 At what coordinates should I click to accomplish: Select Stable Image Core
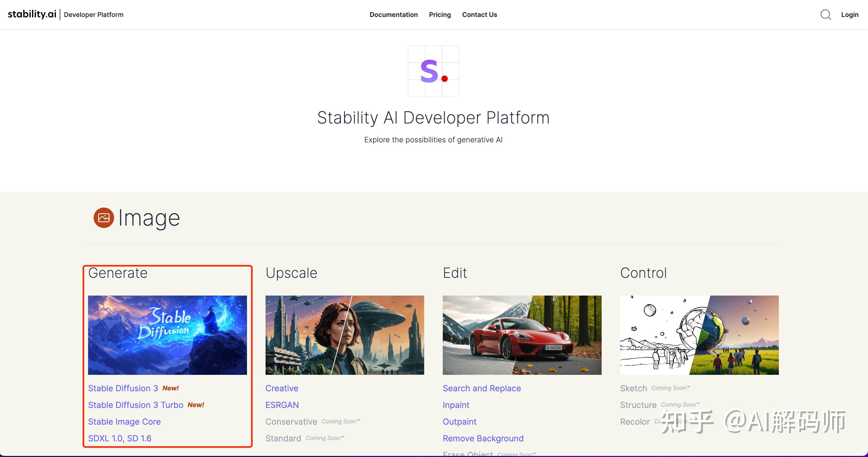coord(124,422)
